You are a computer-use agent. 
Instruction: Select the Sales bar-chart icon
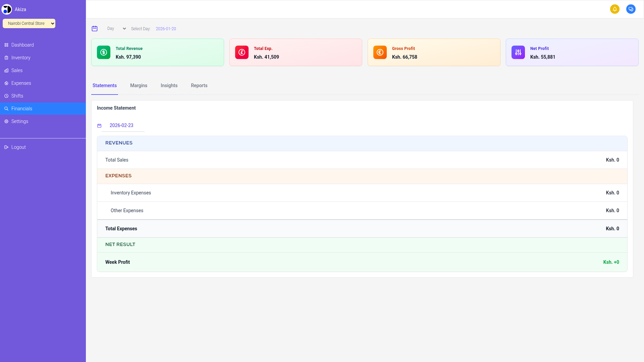(6, 70)
